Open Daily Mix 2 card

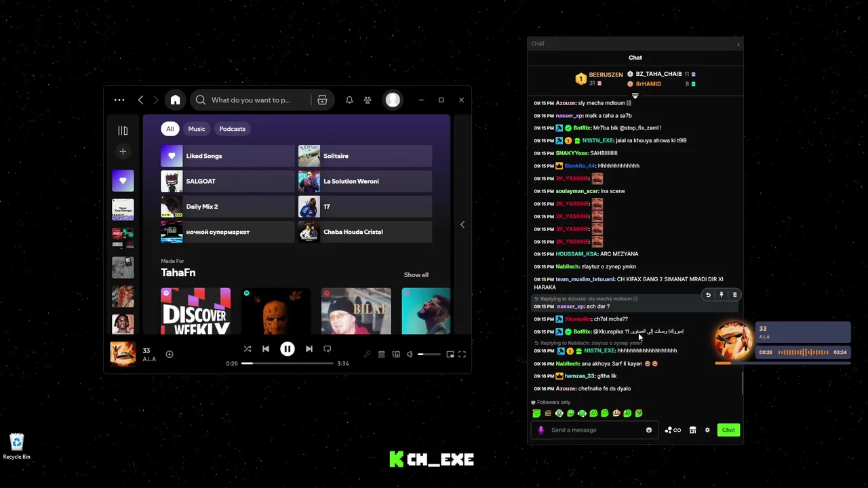[227, 207]
